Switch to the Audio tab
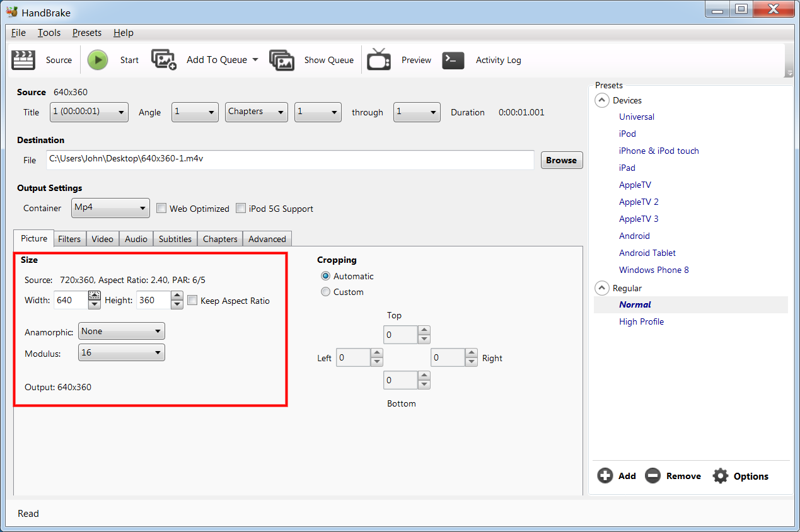 pyautogui.click(x=136, y=239)
